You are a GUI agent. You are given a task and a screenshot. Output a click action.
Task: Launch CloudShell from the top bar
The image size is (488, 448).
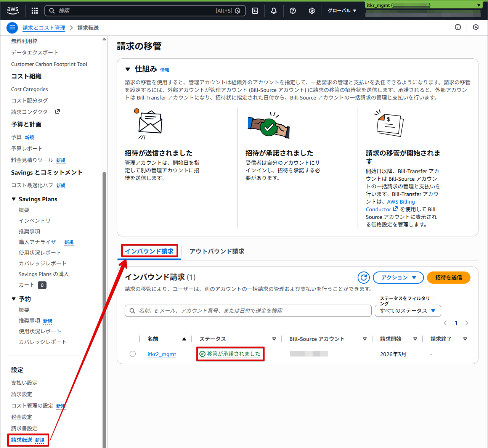point(255,11)
